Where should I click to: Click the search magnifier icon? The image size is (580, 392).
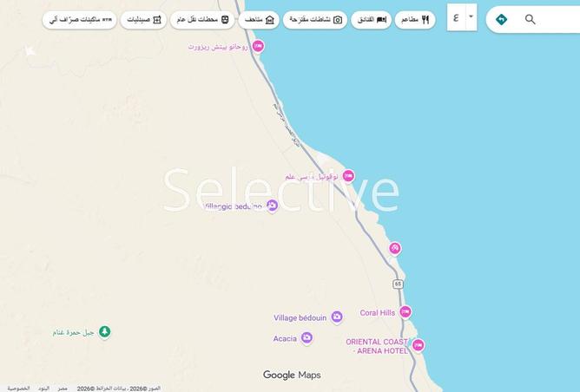530,19
